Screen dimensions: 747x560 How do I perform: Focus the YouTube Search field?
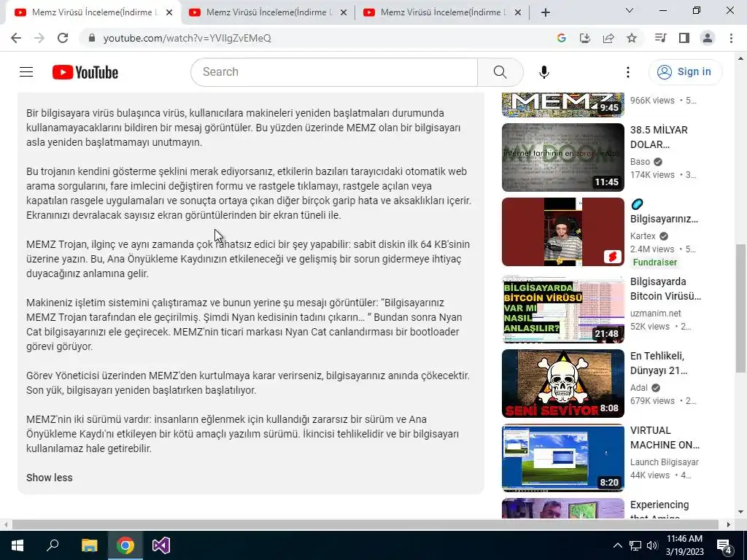(x=334, y=72)
